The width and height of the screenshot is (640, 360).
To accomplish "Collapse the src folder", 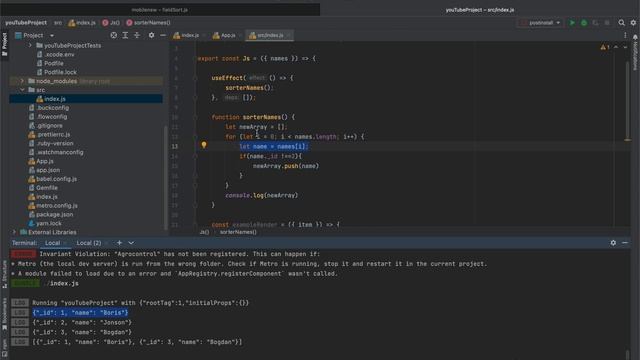I will [x=22, y=90].
